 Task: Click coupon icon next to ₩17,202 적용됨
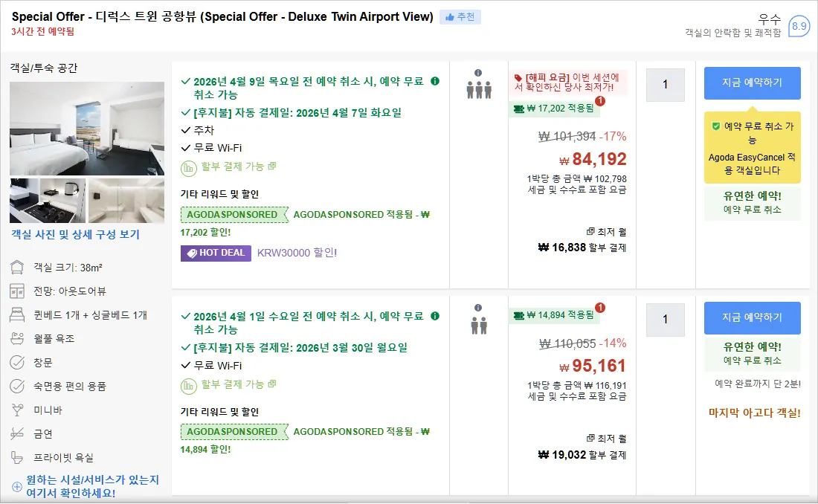(518, 109)
